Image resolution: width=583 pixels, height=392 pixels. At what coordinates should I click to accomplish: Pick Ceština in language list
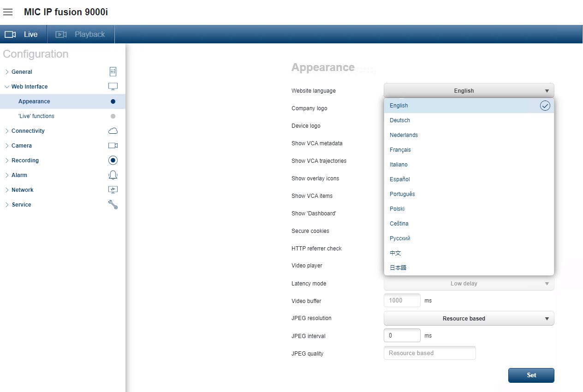pos(469,224)
